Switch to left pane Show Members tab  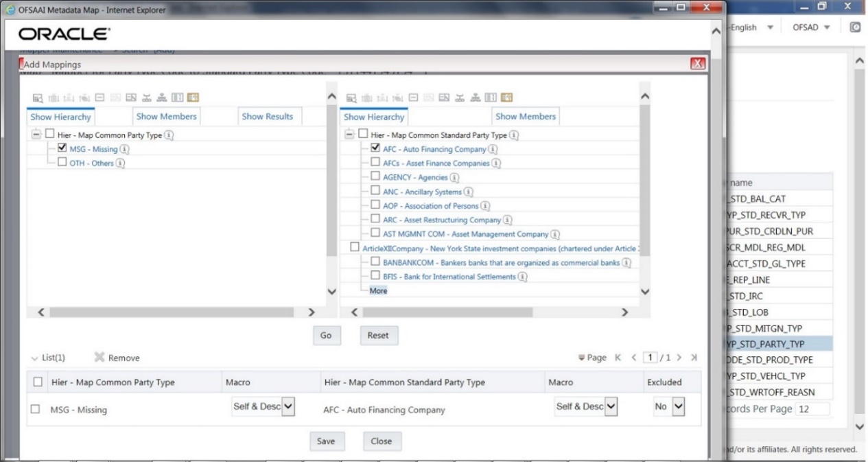click(167, 117)
